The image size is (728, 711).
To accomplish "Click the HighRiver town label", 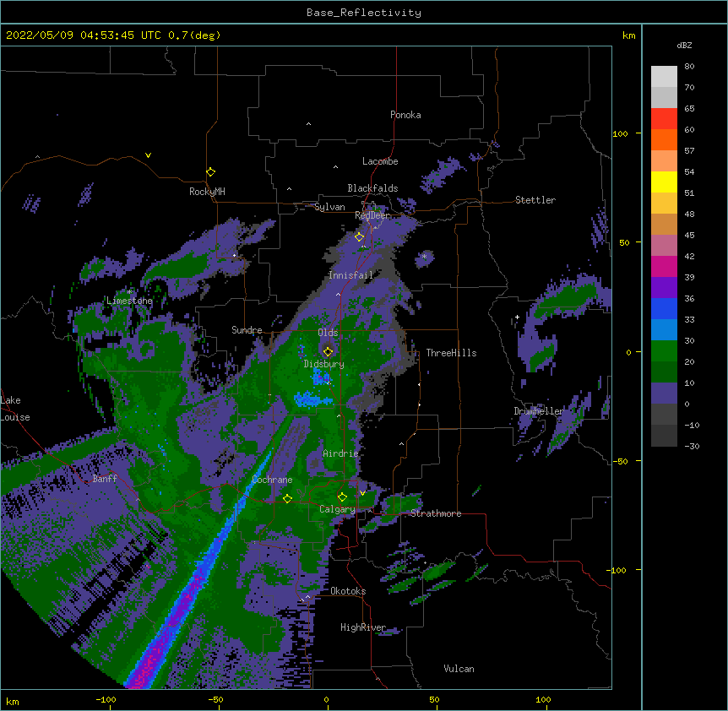I will click(x=363, y=627).
